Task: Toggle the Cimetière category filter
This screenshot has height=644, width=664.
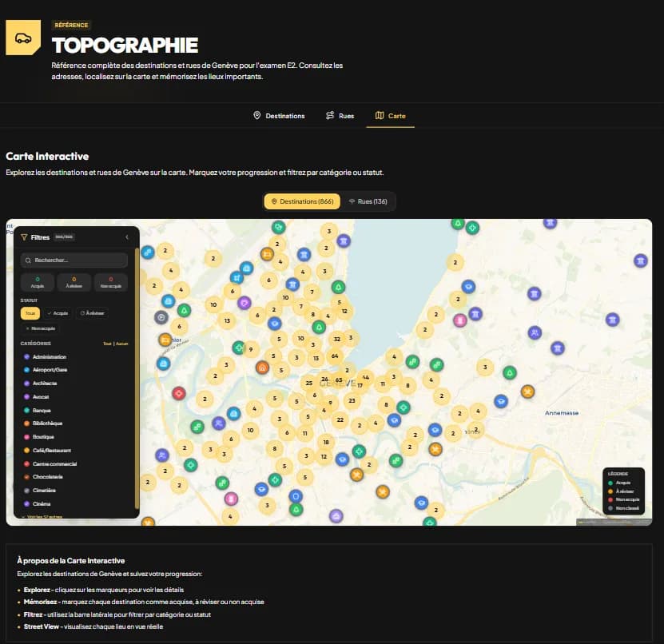Action: click(x=40, y=491)
